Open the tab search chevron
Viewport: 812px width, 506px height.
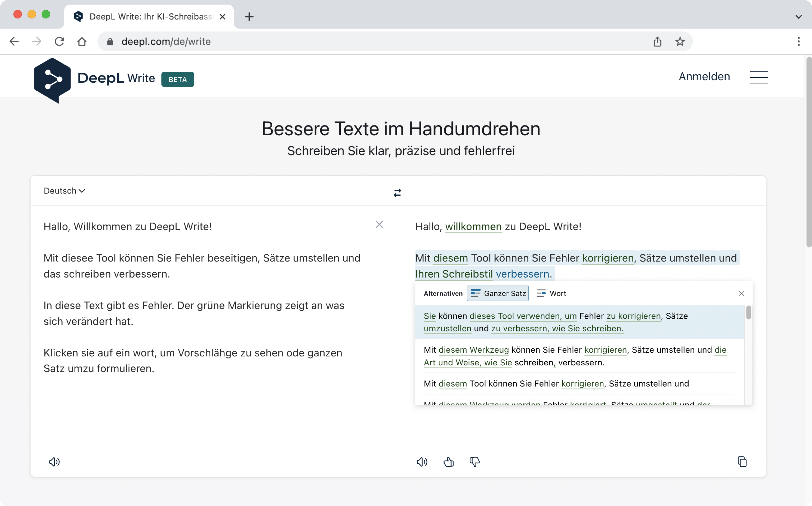(x=798, y=17)
